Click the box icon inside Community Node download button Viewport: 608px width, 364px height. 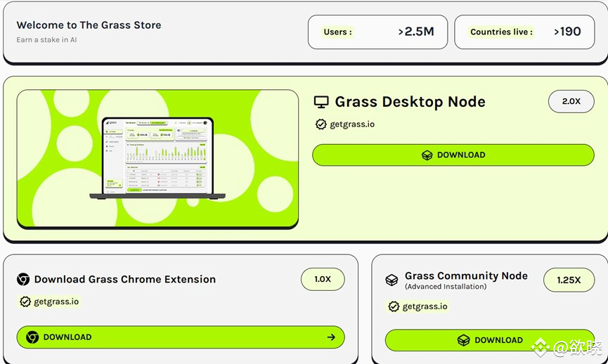click(x=463, y=340)
